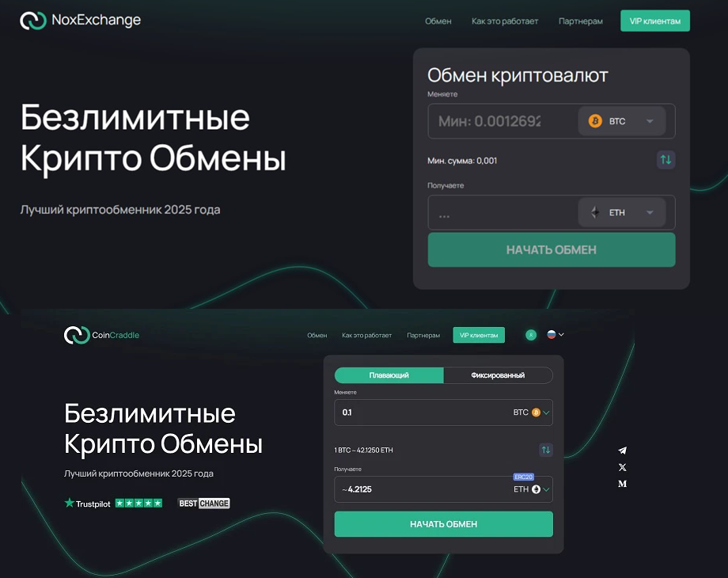Screen dimensions: 728x578
Task: Open Как это работает in CoinCraddle menu
Action: 367,335
